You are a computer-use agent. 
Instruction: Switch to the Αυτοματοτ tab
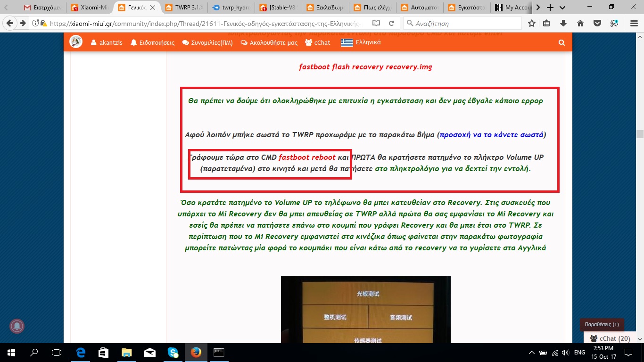420,8
